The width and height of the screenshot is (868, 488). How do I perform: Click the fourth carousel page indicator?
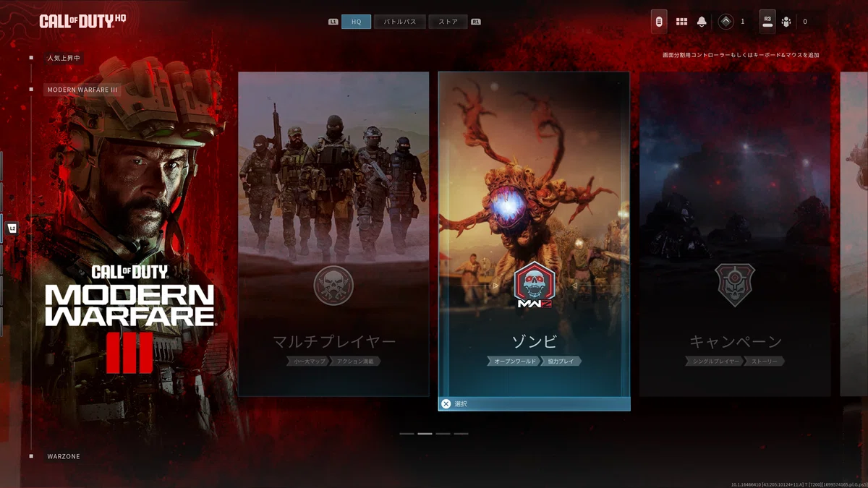tap(461, 434)
